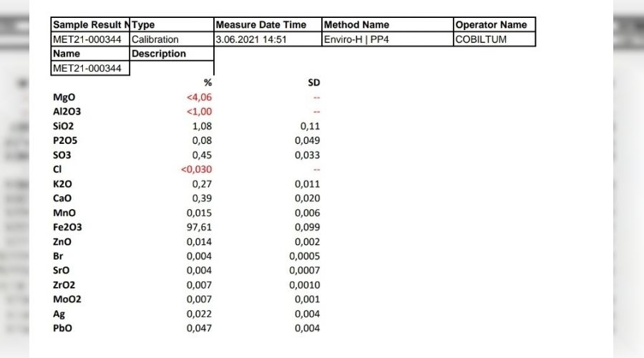644x358 pixels.
Task: Select the Enviro-H | PP4 method cell
Action: click(x=387, y=39)
